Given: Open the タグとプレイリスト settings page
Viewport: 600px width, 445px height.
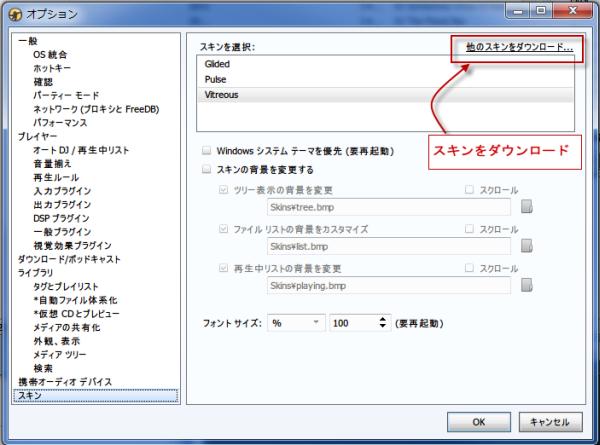Looking at the screenshot, I should coord(66,286).
